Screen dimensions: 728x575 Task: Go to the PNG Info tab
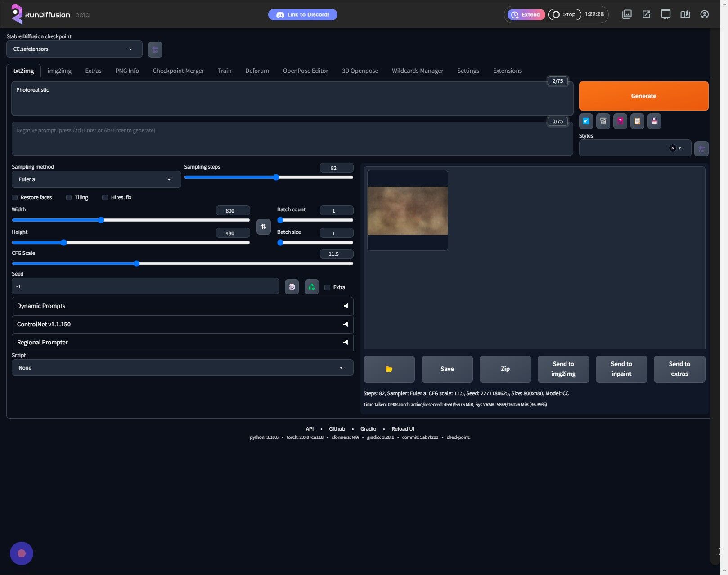(127, 71)
